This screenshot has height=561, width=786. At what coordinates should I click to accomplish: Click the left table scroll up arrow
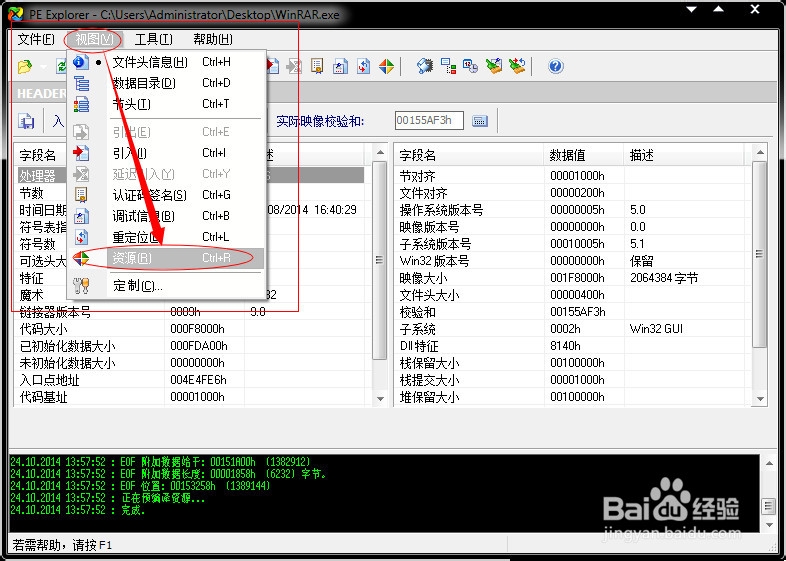(380, 152)
